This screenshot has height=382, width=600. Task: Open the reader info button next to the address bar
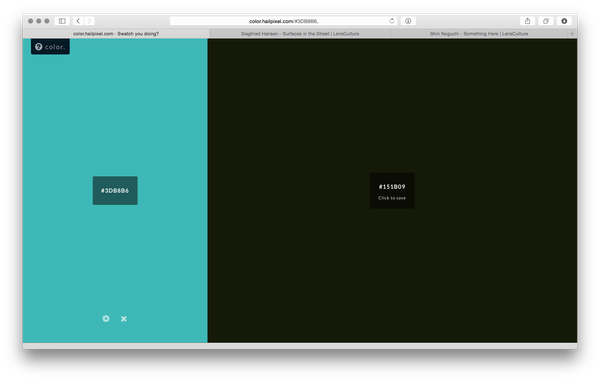click(x=408, y=21)
